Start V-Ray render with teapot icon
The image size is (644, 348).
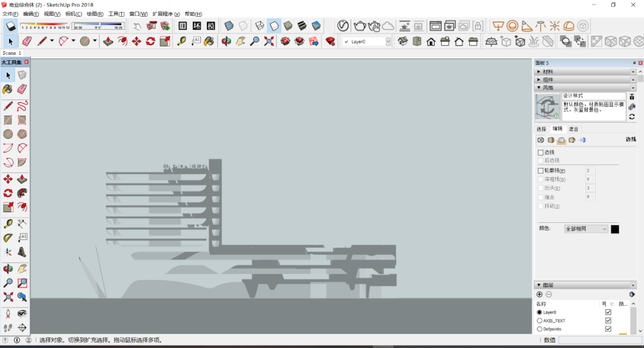tap(360, 26)
